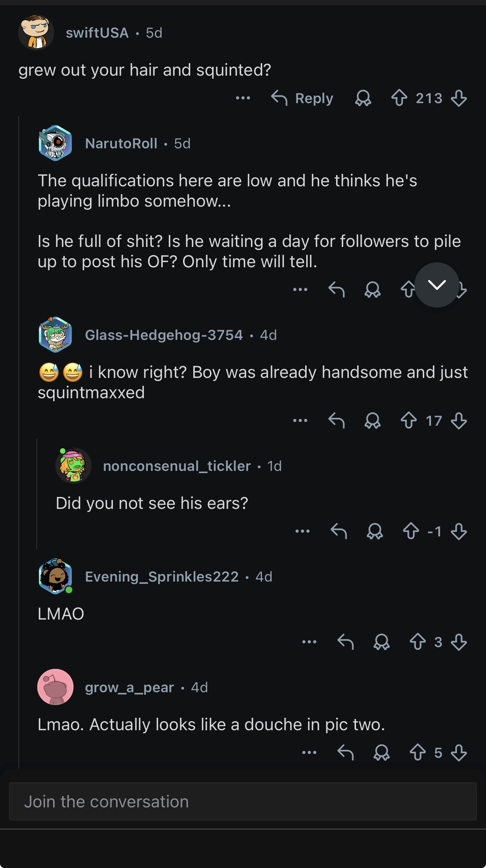Screen dimensions: 486x868
Task: Jump to next comment with floating chevron button
Action: (x=437, y=285)
